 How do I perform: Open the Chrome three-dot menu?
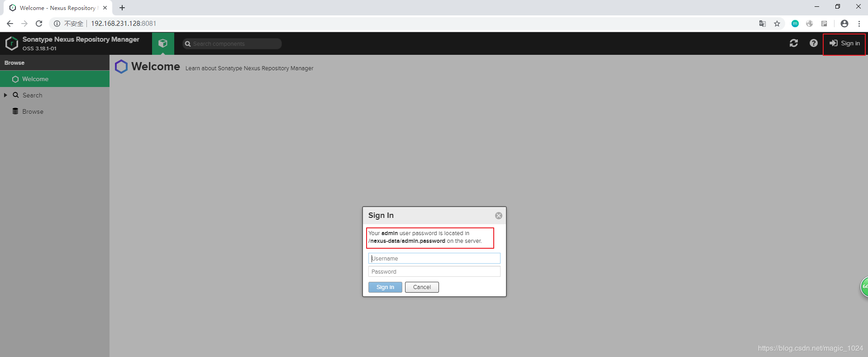(x=859, y=24)
